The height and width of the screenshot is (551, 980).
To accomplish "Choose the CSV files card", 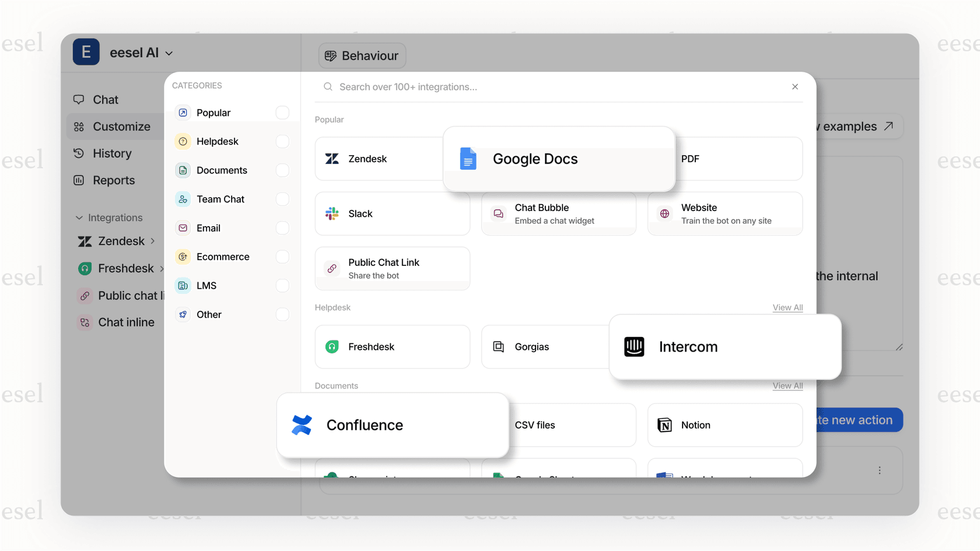I will [x=572, y=425].
